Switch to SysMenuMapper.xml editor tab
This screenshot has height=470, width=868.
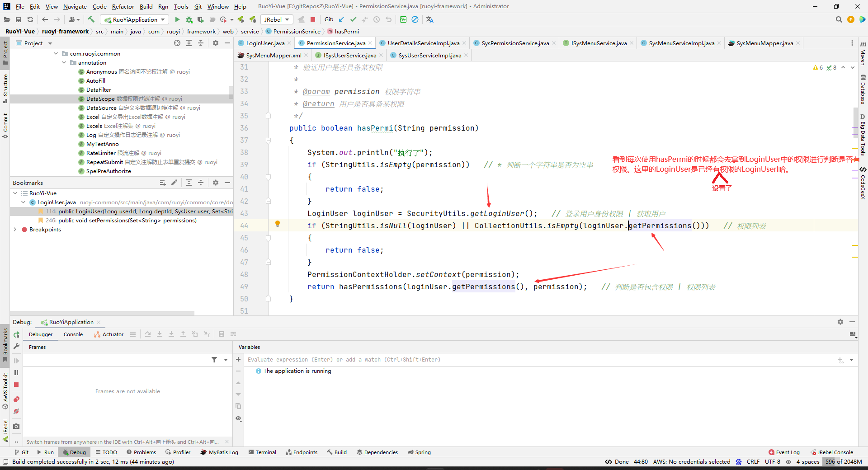coord(273,55)
